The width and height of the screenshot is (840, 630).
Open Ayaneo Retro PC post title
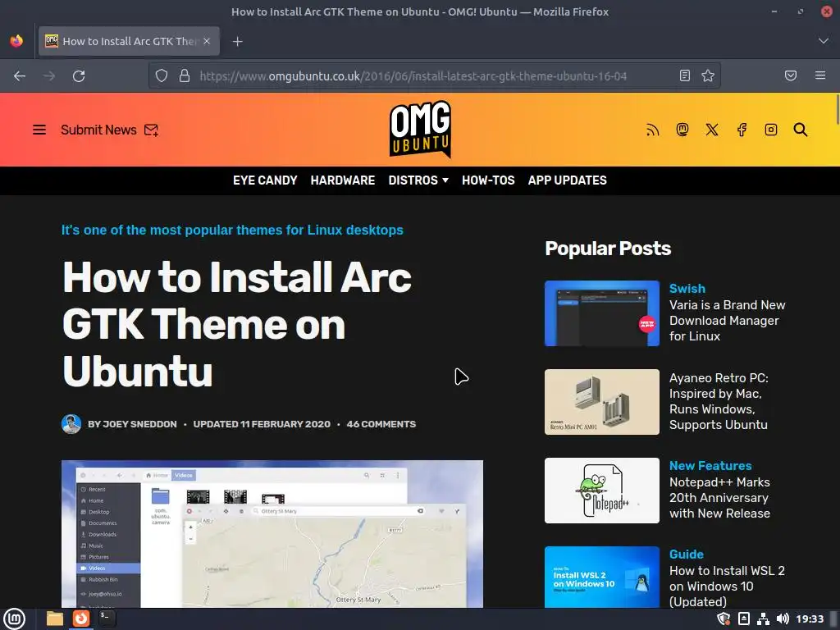[719, 401]
